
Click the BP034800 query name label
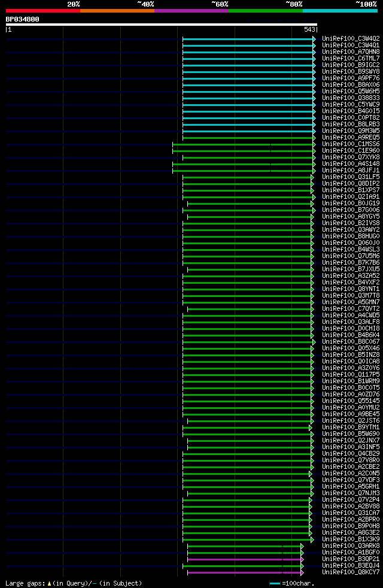pyautogui.click(x=23, y=19)
